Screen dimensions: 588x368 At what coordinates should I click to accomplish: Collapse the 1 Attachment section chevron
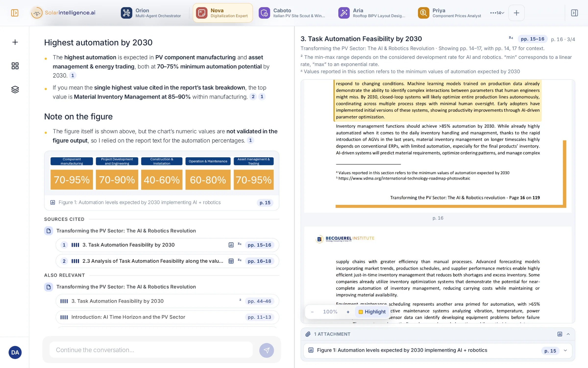tap(568, 334)
